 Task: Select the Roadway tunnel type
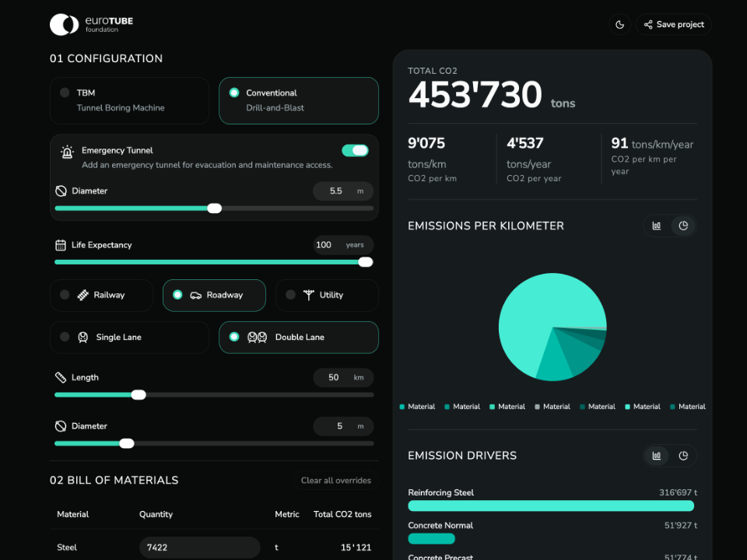tap(215, 296)
